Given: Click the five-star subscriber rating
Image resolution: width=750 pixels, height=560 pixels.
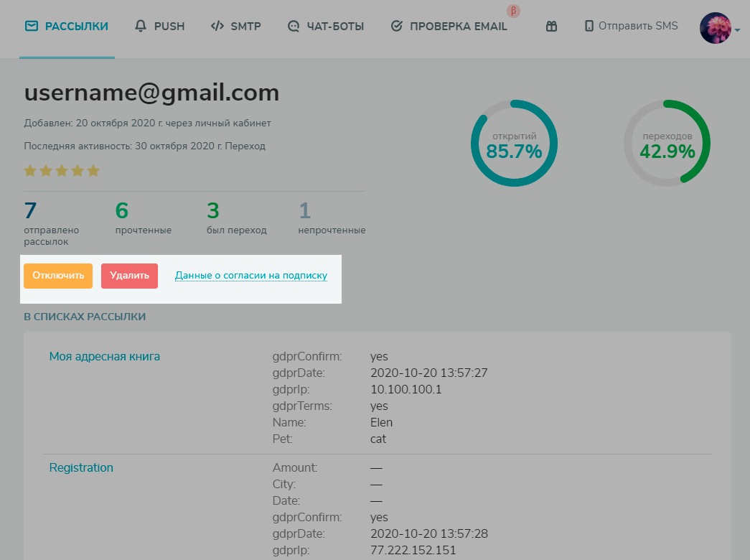Looking at the screenshot, I should (62, 171).
